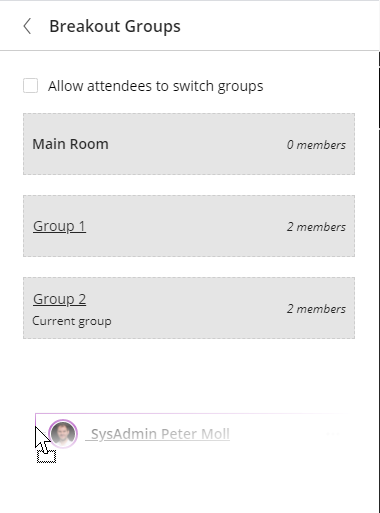This screenshot has width=380, height=513.
Task: Click blank space between Group 2 and attendee card
Action: (189, 375)
